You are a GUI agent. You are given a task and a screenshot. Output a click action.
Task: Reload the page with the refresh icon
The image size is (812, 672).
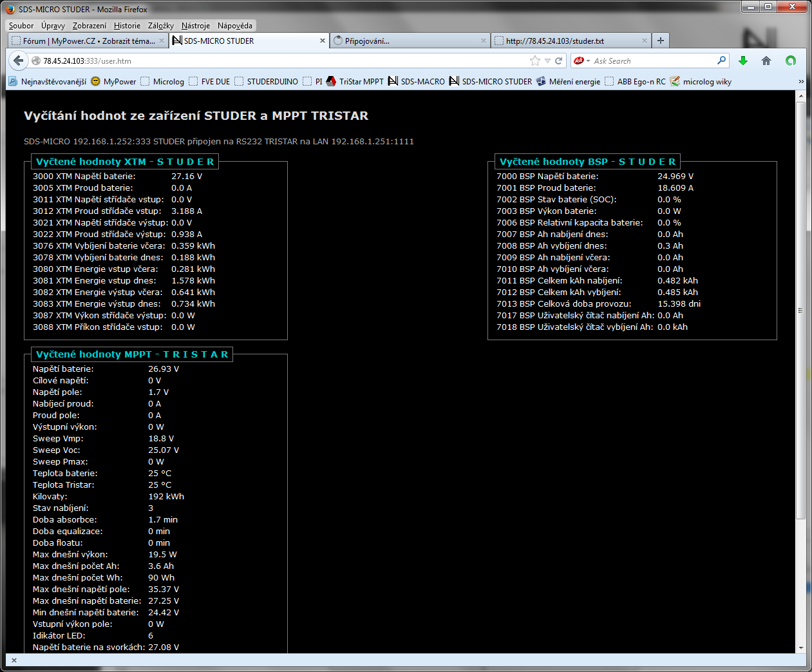click(x=558, y=61)
